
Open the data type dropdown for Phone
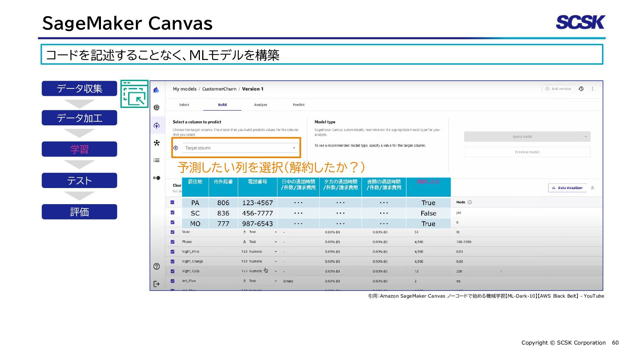[x=276, y=242]
